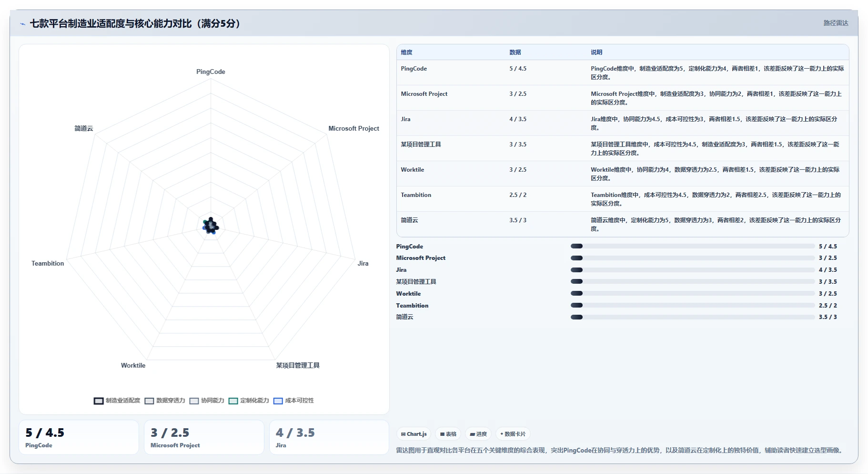
Task: Click the 某项目管理工具 progress bar
Action: [693, 282]
